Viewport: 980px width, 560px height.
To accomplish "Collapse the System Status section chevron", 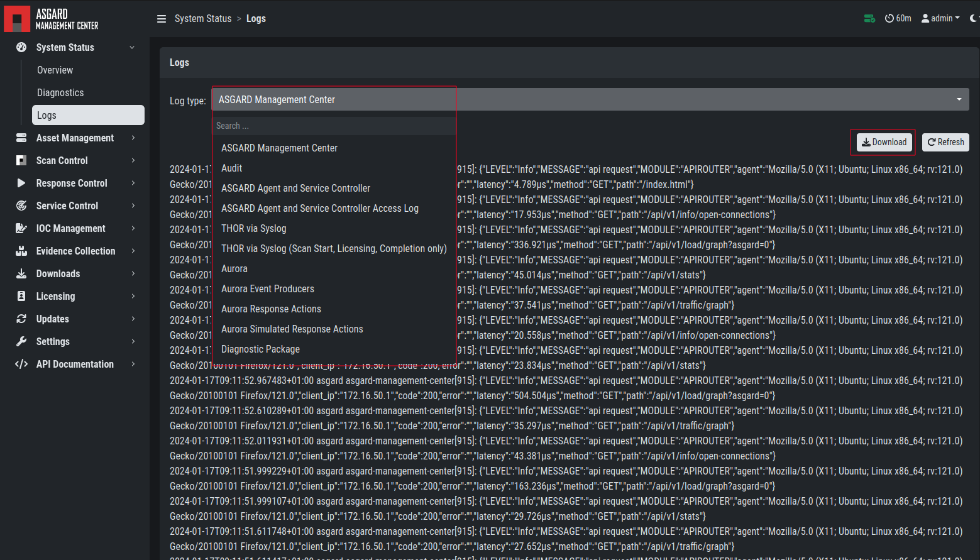I will 132,47.
